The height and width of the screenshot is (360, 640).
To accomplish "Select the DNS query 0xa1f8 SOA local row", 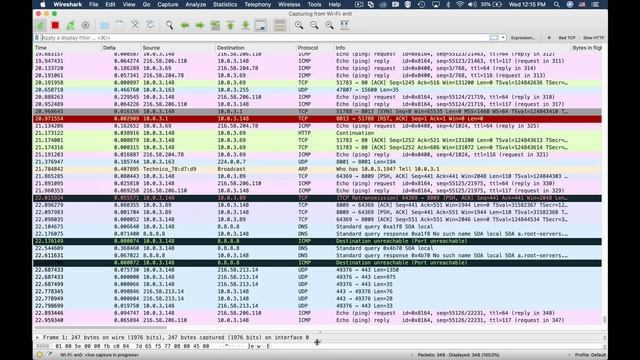I will tap(317, 227).
